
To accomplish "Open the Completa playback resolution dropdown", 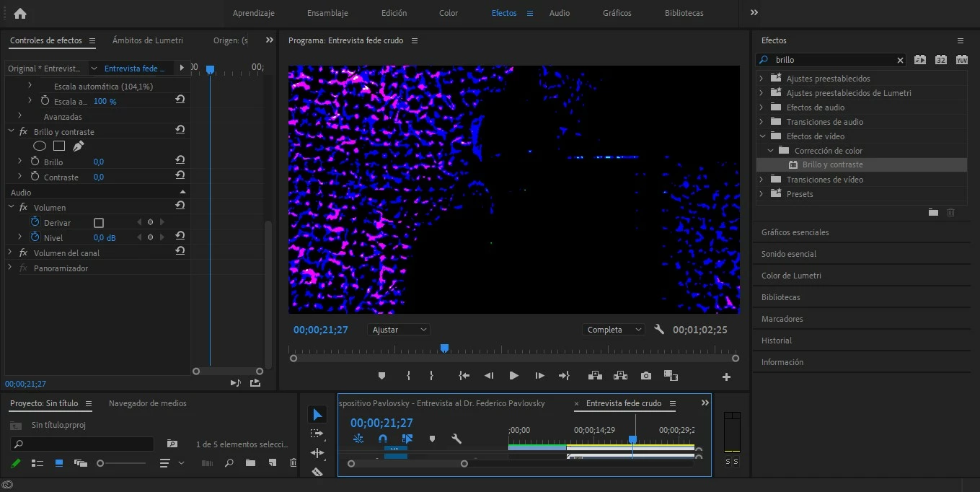I will (x=614, y=330).
